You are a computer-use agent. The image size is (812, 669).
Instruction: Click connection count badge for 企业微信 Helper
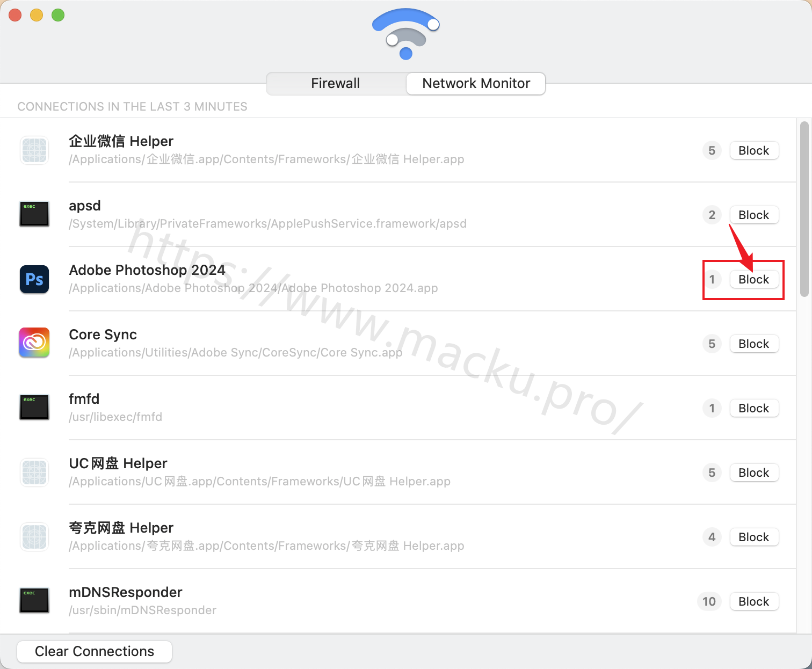click(712, 150)
